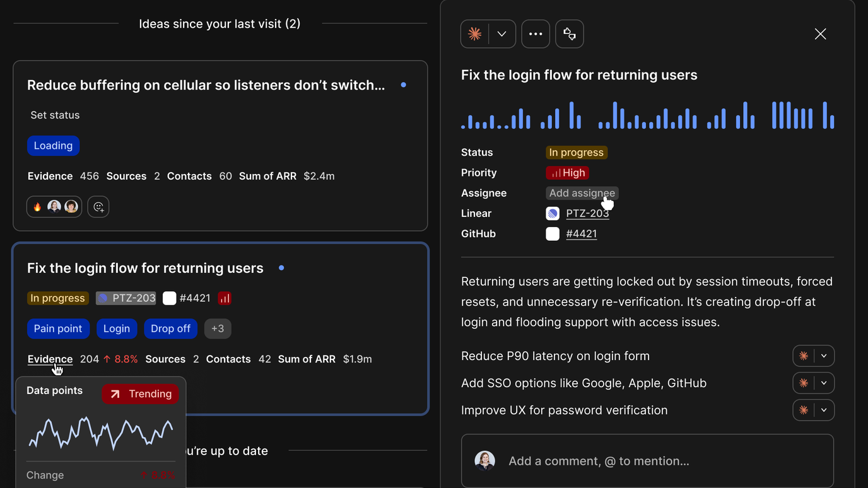Click Sum of ARR $2.4m on first card
The image size is (868, 488).
coord(287,176)
